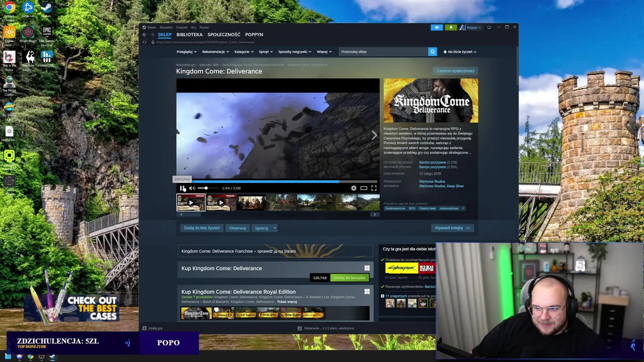
Task: Open This Is the Police desktop icon
Action: pyautogui.click(x=9, y=59)
